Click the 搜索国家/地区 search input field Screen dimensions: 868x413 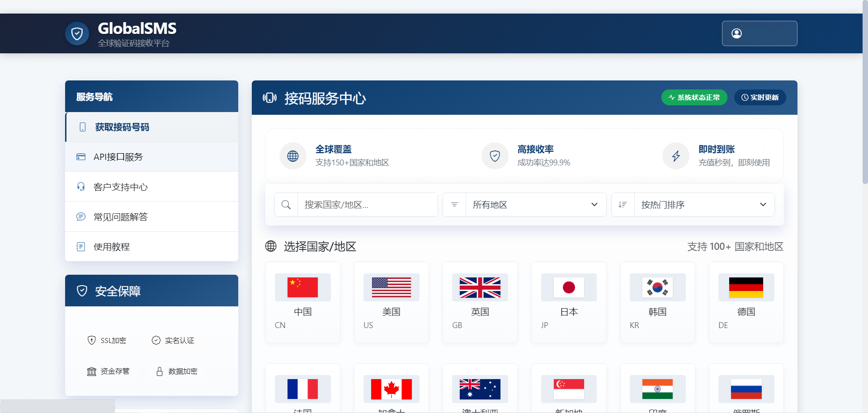(367, 204)
